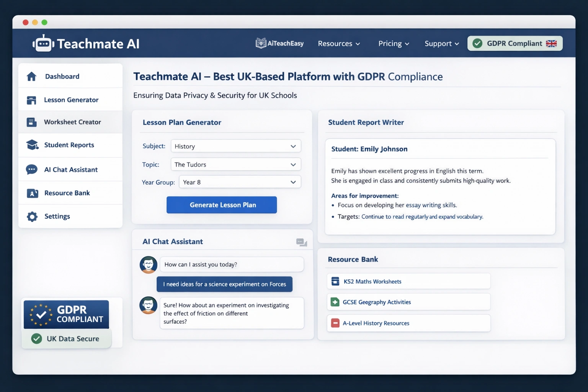
Task: Select the Lesson Generator sidebar icon
Action: point(32,100)
